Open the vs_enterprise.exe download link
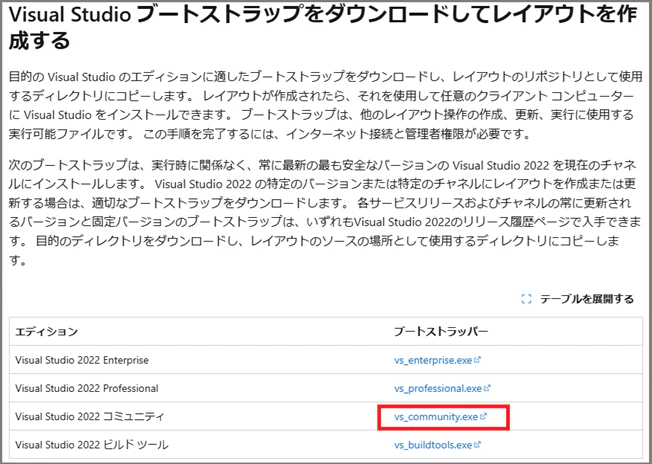 437,360
